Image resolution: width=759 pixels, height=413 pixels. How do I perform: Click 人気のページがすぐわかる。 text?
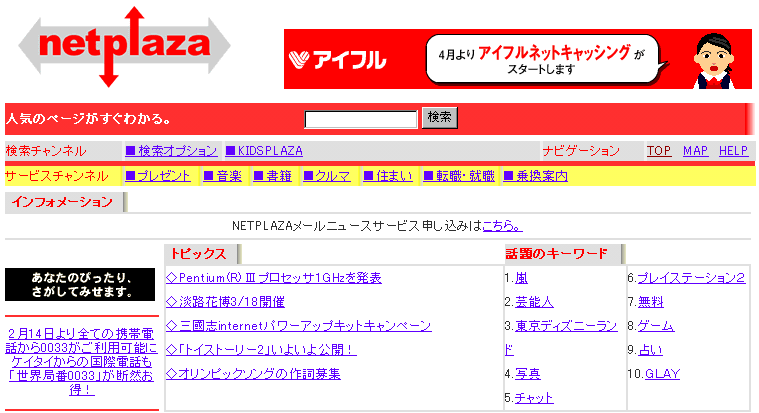coord(88,119)
